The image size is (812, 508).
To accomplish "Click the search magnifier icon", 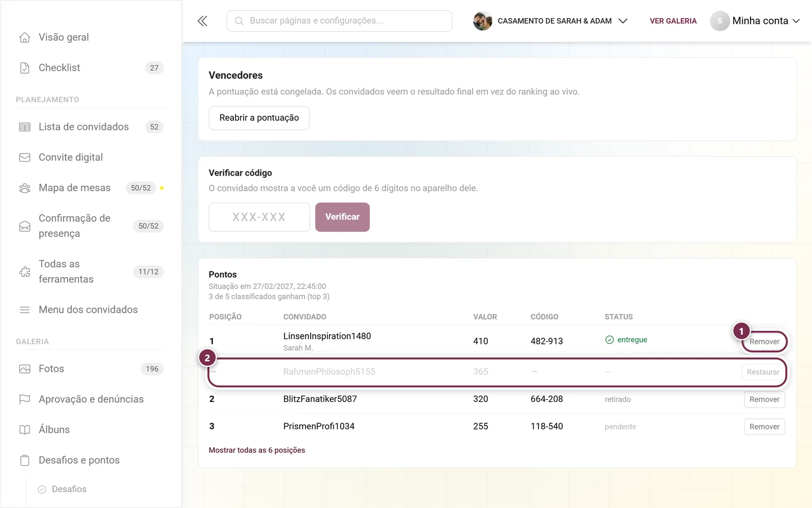I will coord(239,21).
